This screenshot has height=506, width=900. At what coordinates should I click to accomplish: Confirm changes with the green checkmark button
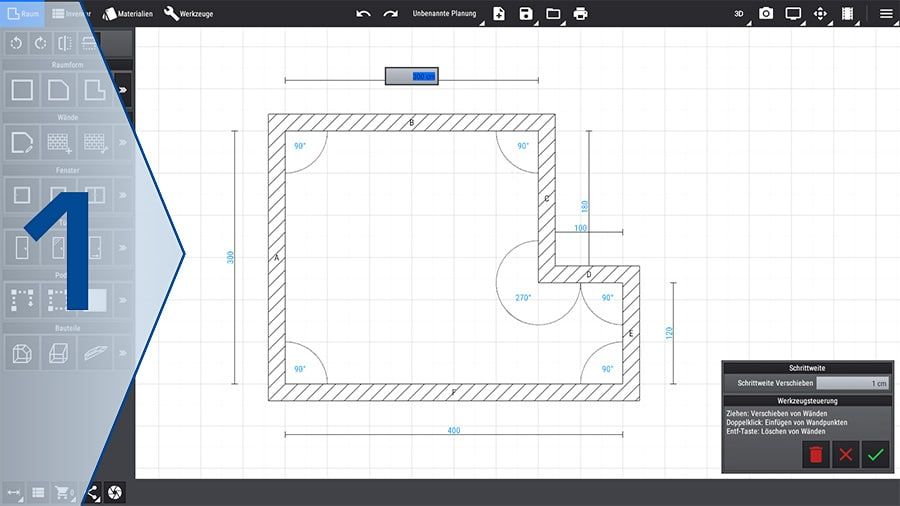[x=875, y=455]
